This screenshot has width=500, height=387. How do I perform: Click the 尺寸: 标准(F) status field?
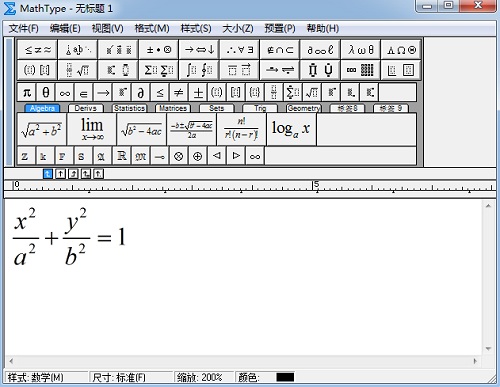point(131,377)
